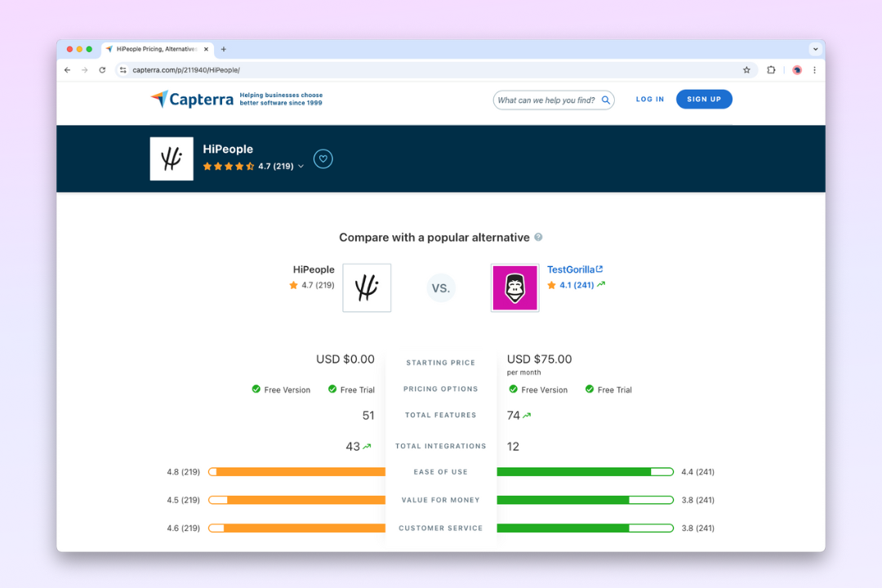Click TestGorilla green Ease of Use bar
Image resolution: width=882 pixels, height=588 pixels.
click(x=585, y=472)
